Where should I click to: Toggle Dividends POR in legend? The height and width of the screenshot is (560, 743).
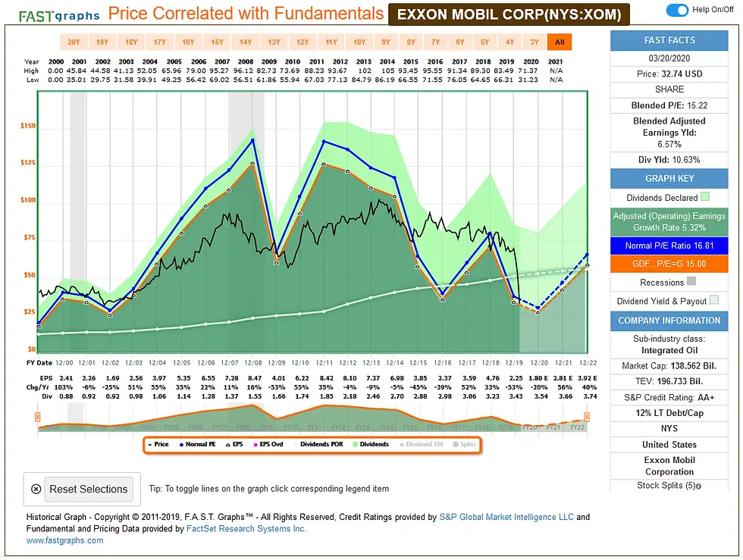[318, 444]
